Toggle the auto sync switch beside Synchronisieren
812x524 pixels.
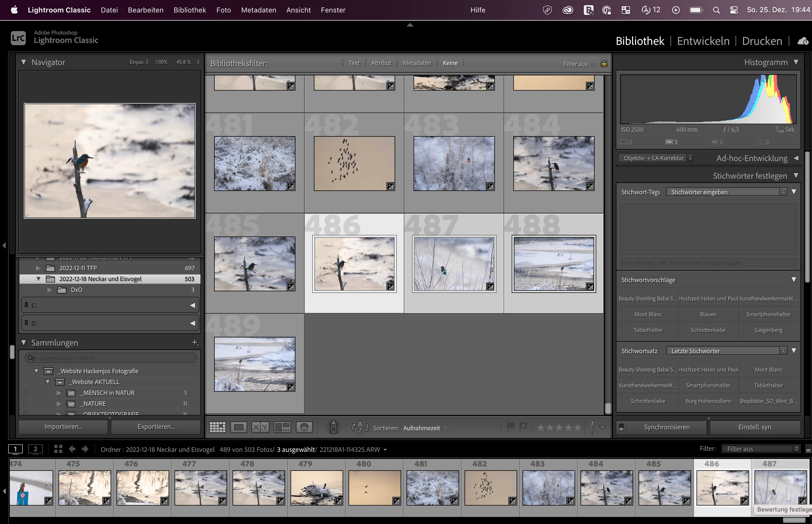(x=621, y=427)
